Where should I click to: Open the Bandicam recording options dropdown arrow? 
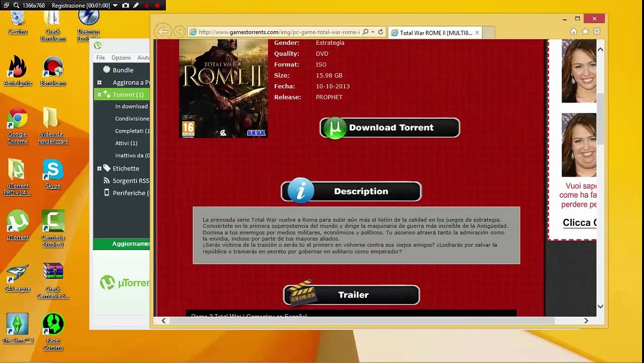point(115,5)
